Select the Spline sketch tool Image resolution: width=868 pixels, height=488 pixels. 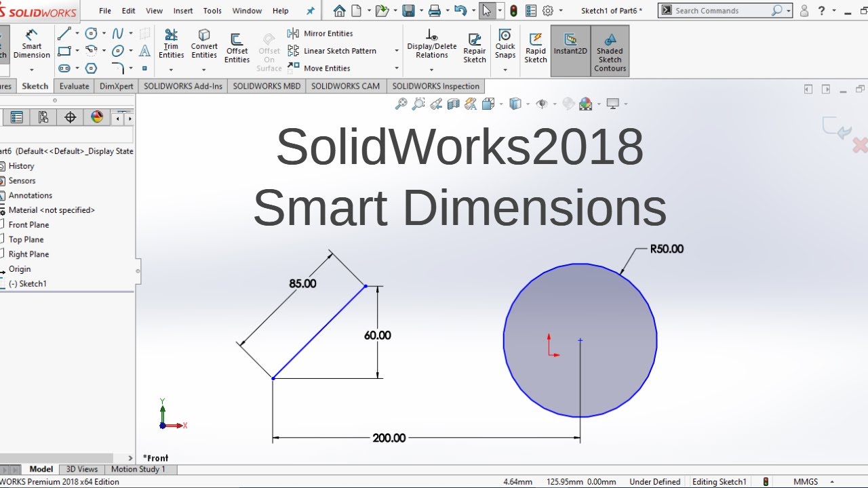(x=118, y=33)
